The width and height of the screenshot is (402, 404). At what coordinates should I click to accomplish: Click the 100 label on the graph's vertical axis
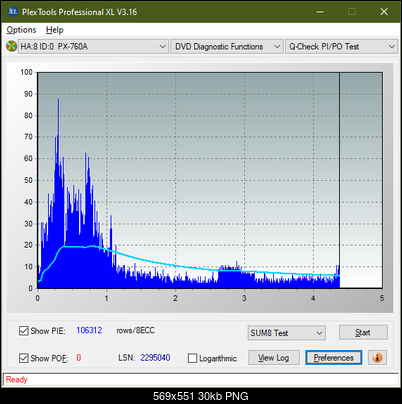pyautogui.click(x=26, y=72)
